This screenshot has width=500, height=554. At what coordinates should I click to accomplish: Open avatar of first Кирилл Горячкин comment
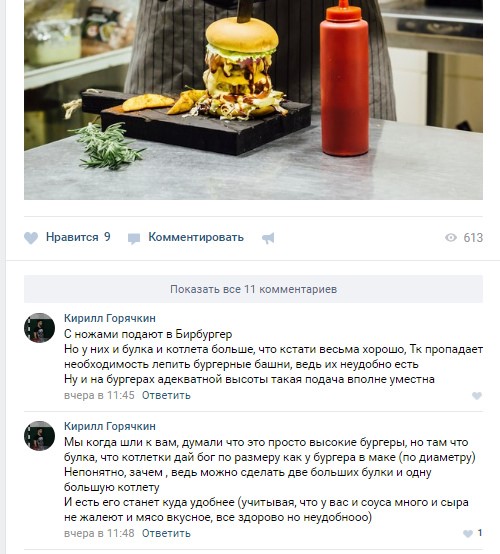click(39, 328)
